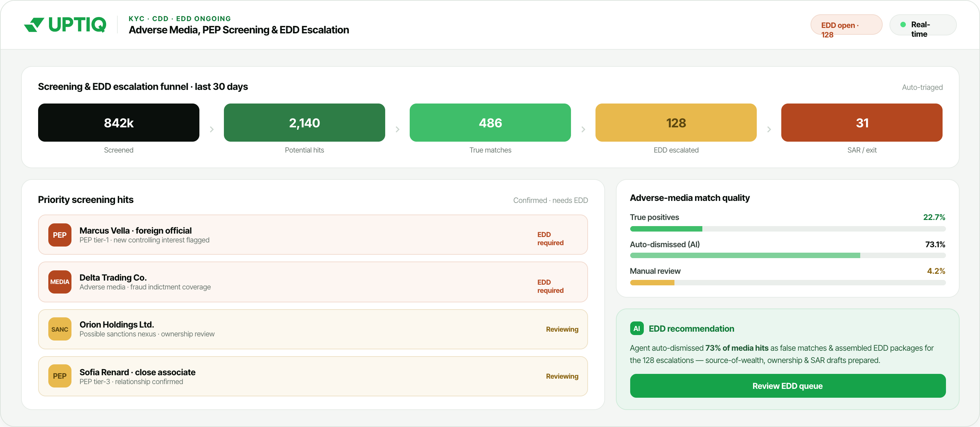Click Reviewing status for Orion Holdings
Screen dimensions: 980x427
tap(562, 329)
